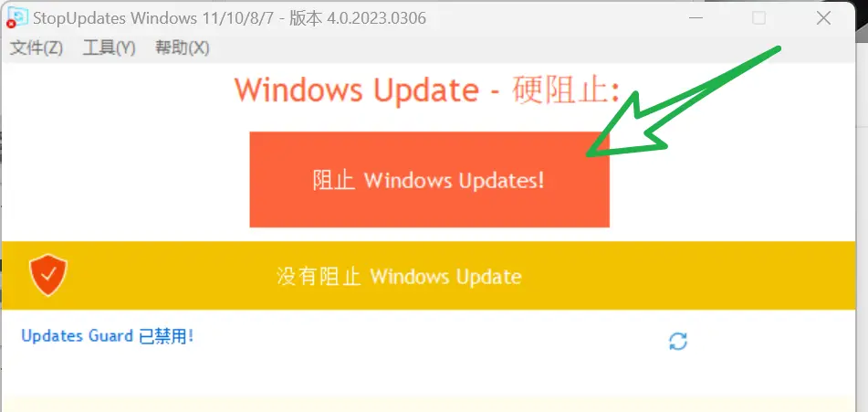Click the Windows Update - 硬阻止 heading
Screen dimensions: 868x412
(x=427, y=90)
